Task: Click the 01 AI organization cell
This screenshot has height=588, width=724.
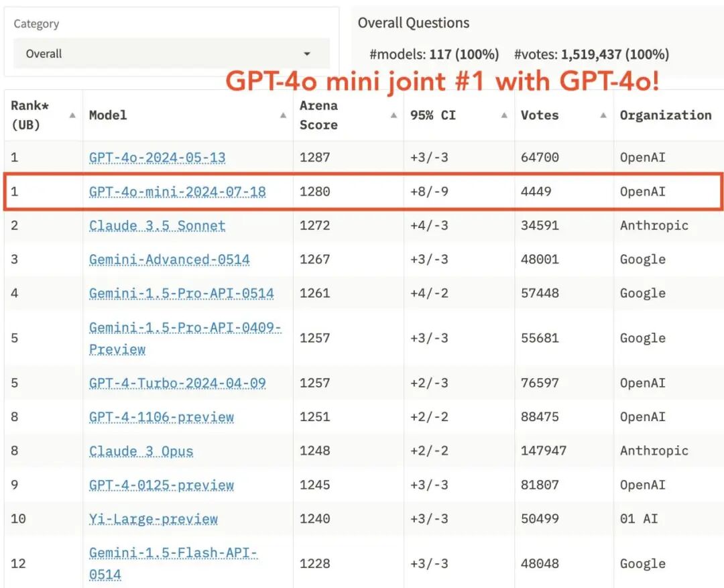Action: [x=639, y=519]
